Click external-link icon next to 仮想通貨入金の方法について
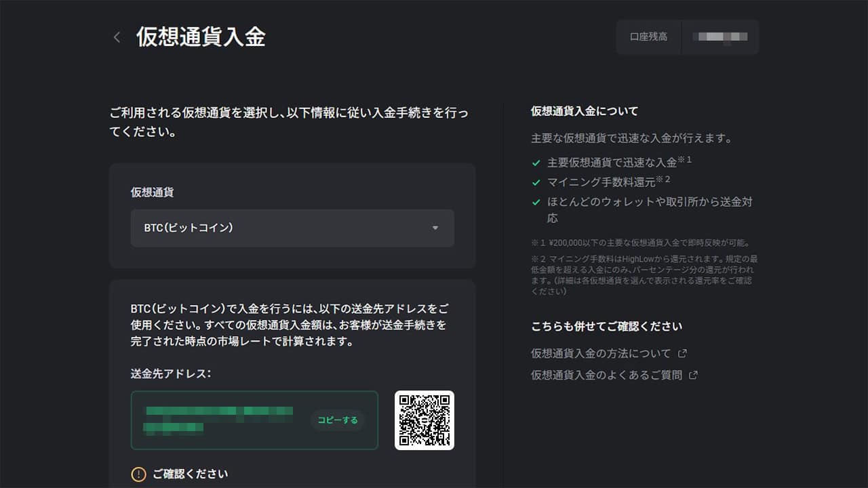 682,353
